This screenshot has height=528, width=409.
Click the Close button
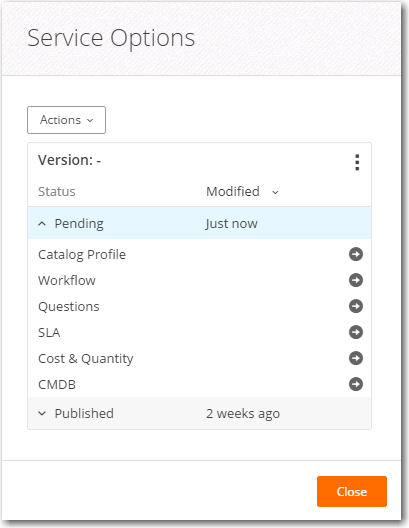352,491
